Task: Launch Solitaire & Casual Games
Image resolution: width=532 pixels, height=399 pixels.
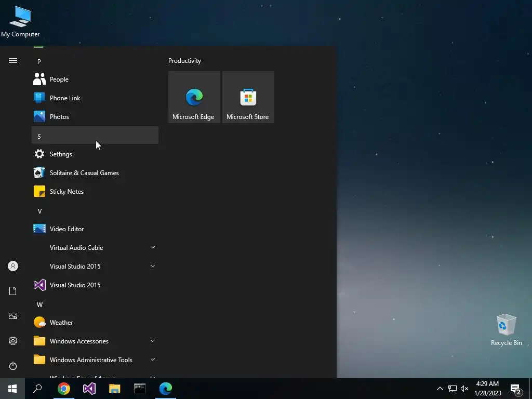Action: pos(95,172)
